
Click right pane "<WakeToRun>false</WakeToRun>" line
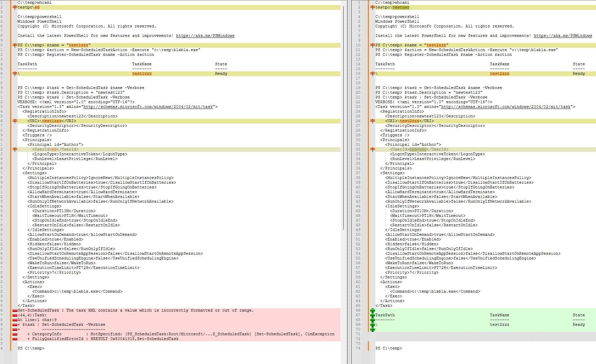coord(419,263)
